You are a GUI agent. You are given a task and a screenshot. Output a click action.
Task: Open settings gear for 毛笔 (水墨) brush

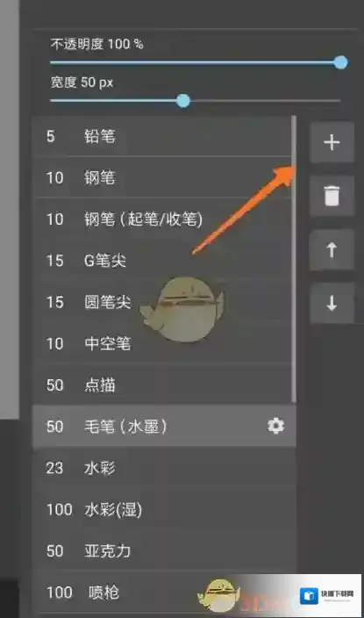[275, 426]
